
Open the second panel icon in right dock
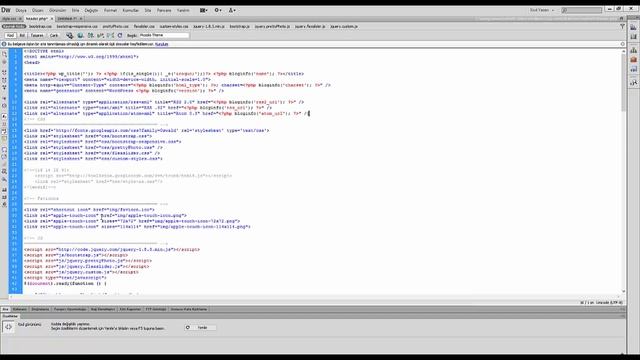(633, 37)
